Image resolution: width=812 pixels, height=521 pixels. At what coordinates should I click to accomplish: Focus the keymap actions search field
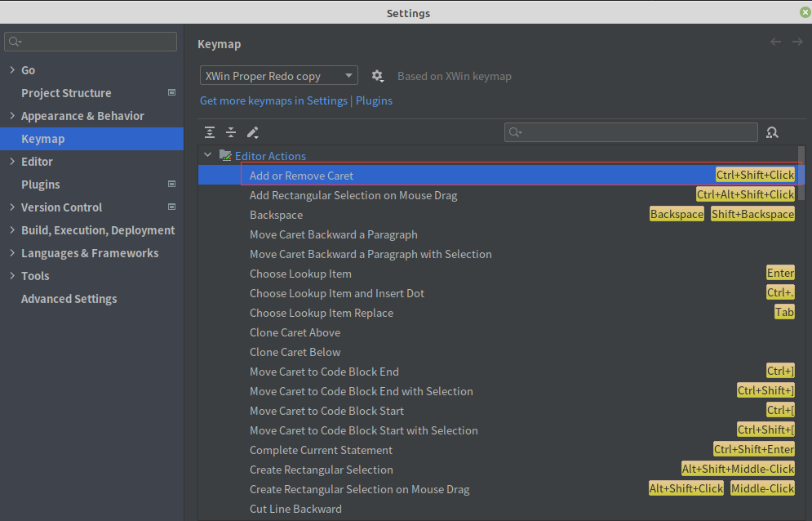[x=631, y=132]
